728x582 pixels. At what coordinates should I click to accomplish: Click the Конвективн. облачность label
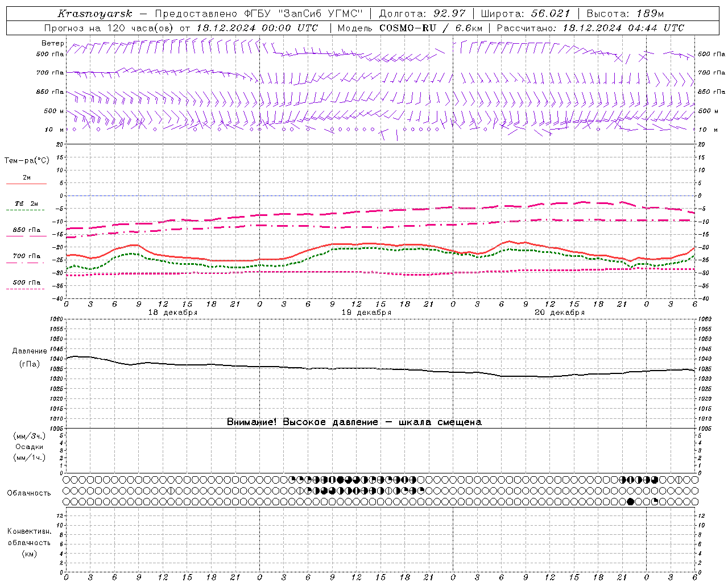pos(29,537)
